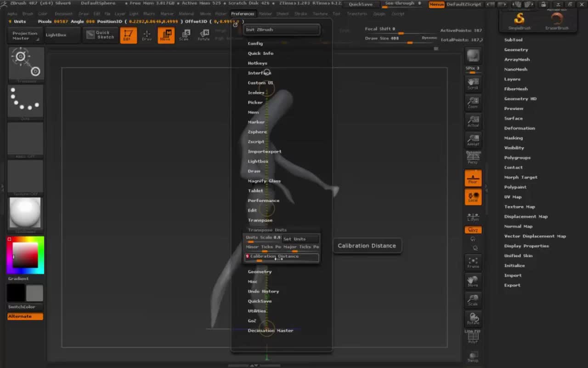This screenshot has width=588, height=368.
Task: Expand the Tablet preferences section
Action: pyautogui.click(x=255, y=191)
